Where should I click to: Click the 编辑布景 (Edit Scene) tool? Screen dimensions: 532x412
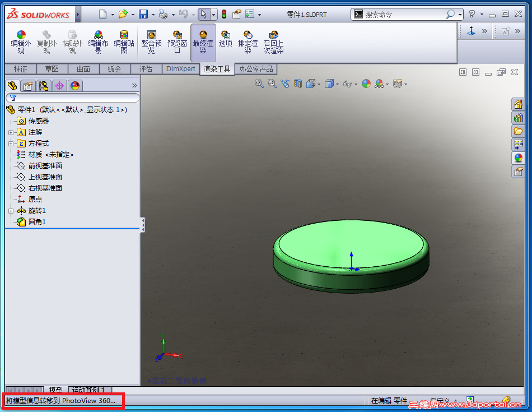click(x=98, y=42)
